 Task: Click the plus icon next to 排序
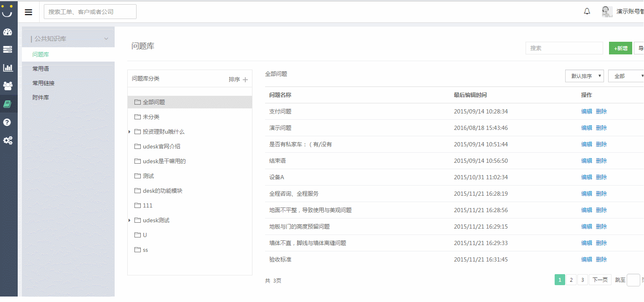246,79
